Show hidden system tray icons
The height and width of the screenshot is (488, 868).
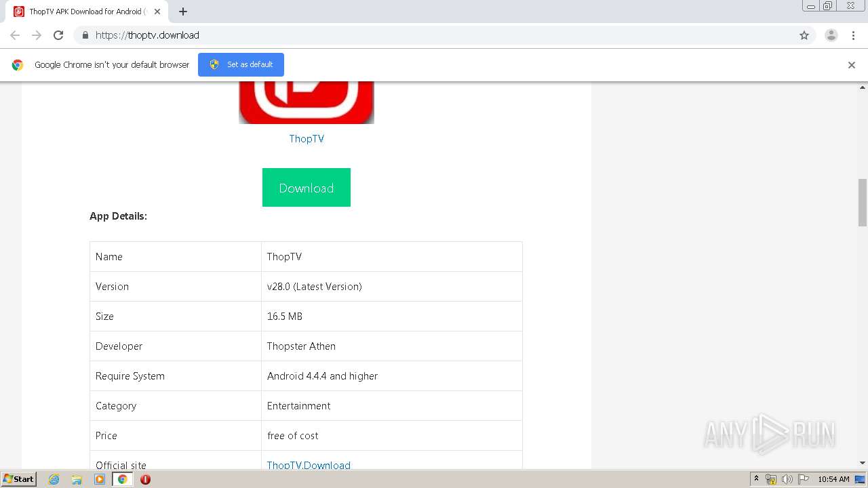point(756,479)
